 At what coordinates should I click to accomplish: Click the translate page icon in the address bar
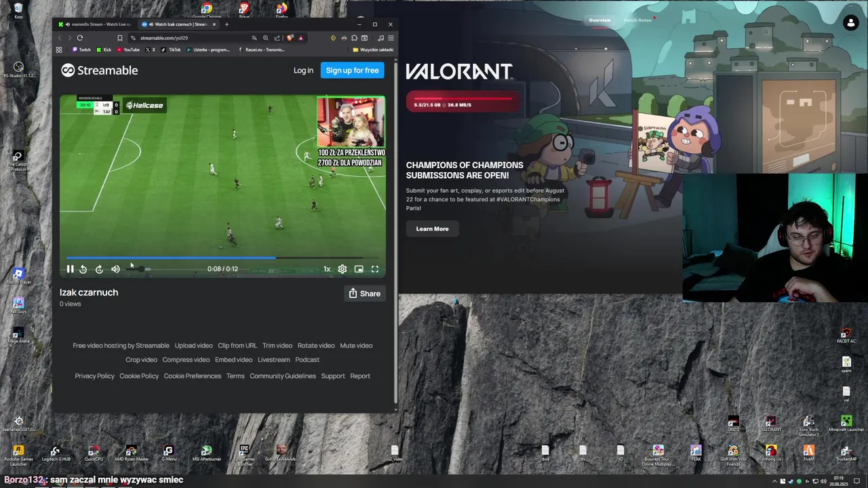point(254,38)
